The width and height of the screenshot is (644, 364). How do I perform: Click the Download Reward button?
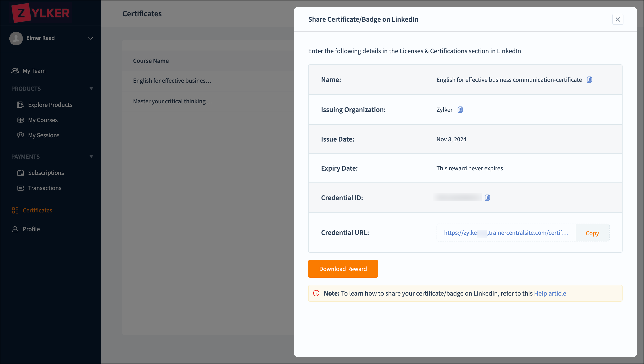point(343,269)
